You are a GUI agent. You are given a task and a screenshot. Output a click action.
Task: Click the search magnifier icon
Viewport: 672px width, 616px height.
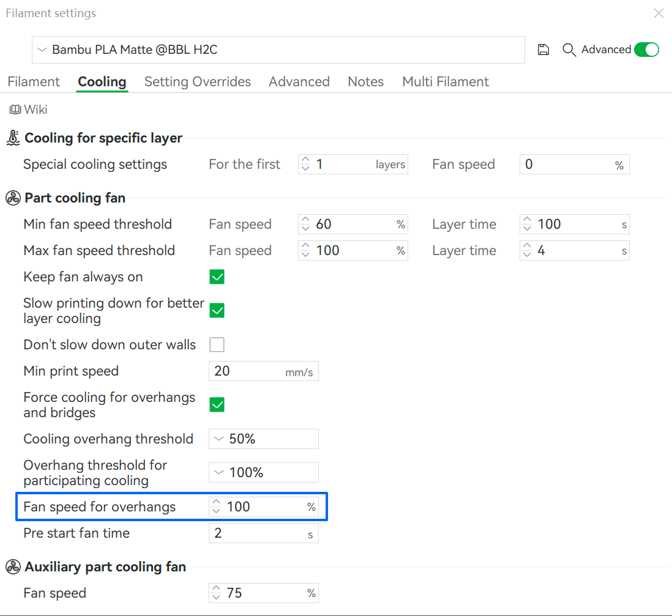[569, 50]
